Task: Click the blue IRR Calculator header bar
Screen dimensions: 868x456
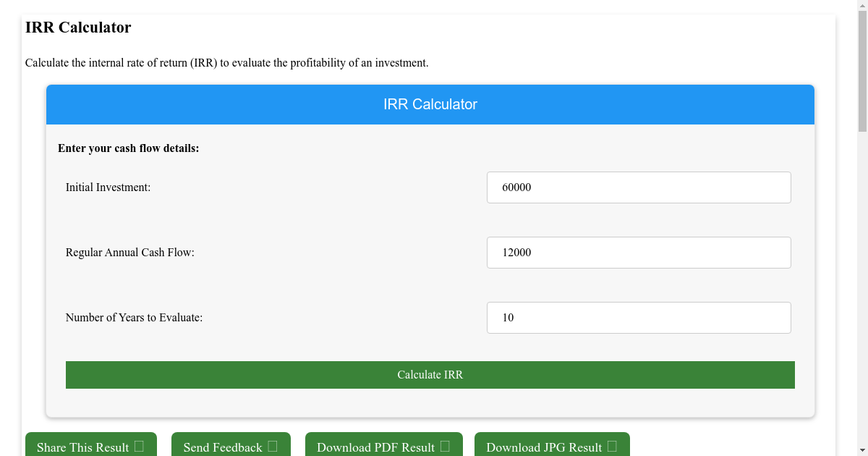Action: pyautogui.click(x=430, y=104)
